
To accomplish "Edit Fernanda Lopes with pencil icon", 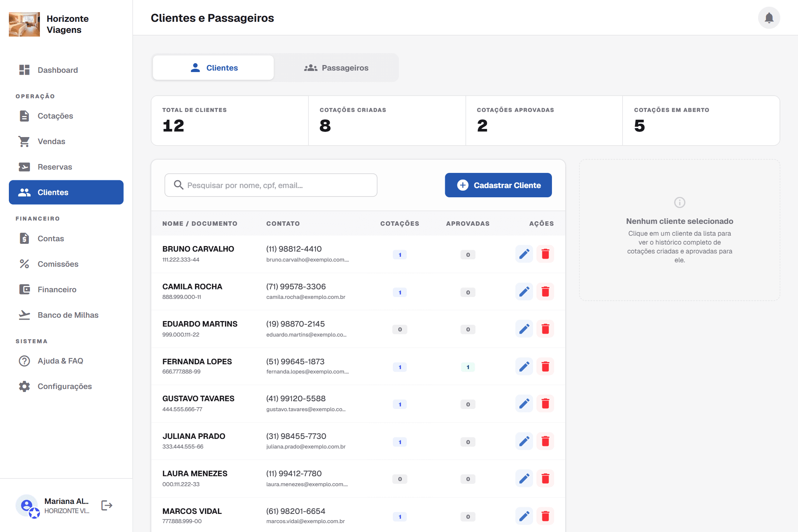I will point(524,366).
